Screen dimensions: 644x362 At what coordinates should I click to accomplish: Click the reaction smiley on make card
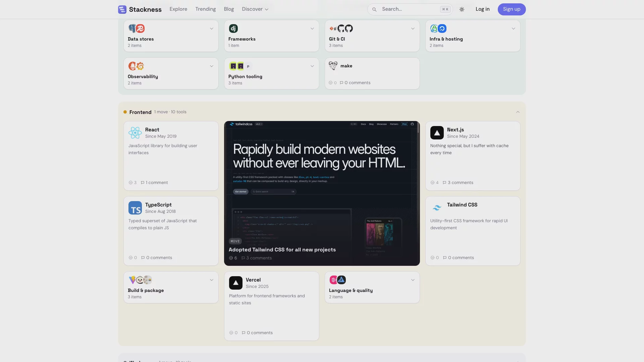coord(330,83)
